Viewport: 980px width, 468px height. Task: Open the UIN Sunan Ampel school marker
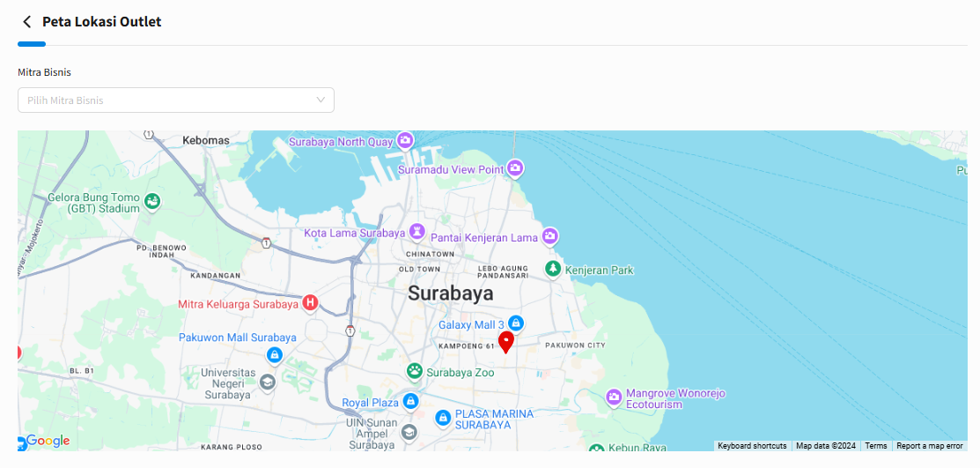tap(409, 432)
